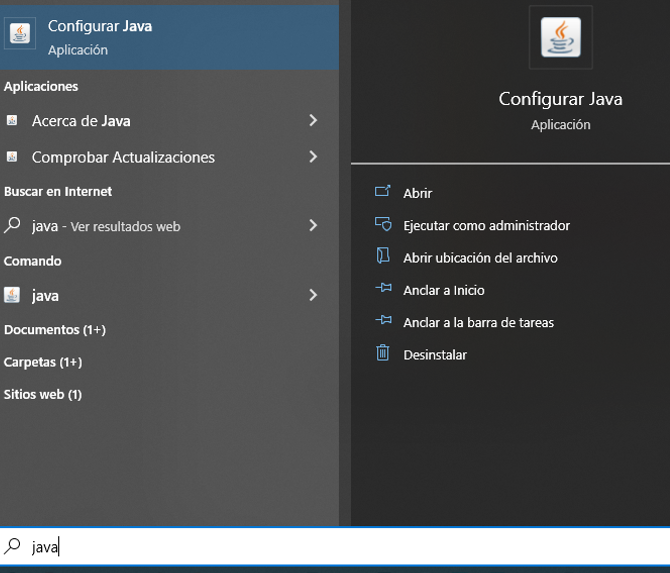The width and height of the screenshot is (670, 573).
Task: Click the trash icon for Desinstalar
Action: pos(382,353)
